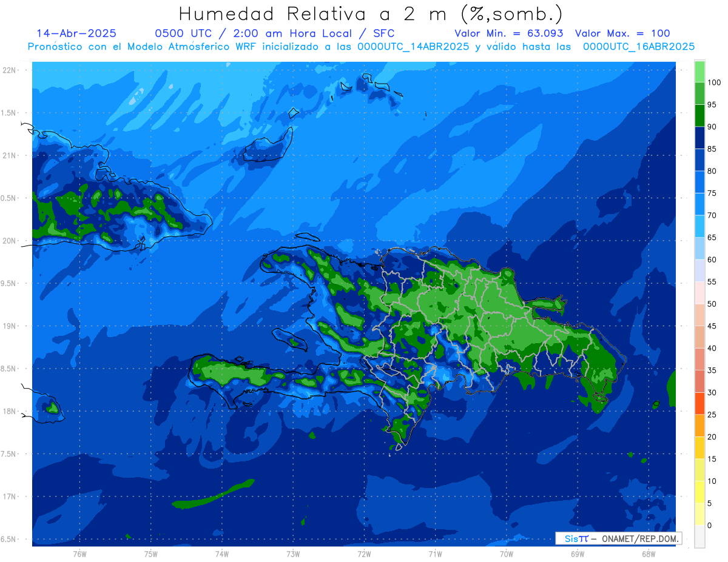
Task: Click the "85" value on the color legend
Action: point(712,149)
